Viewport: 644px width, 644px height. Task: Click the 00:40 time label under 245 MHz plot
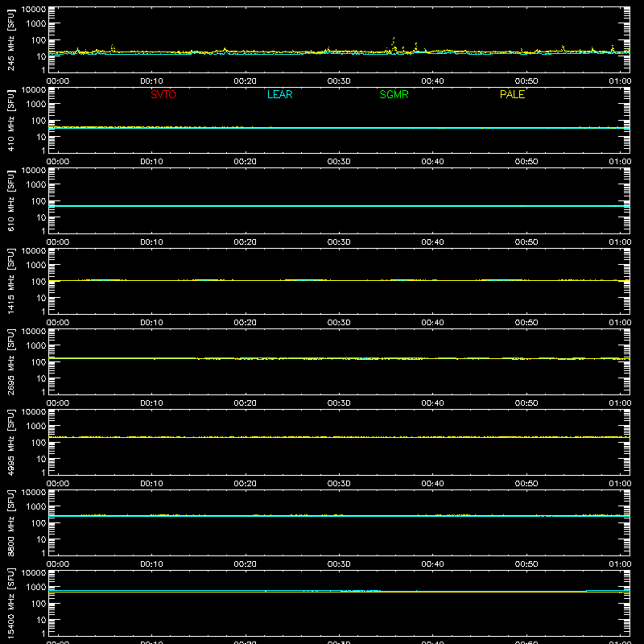(x=432, y=81)
